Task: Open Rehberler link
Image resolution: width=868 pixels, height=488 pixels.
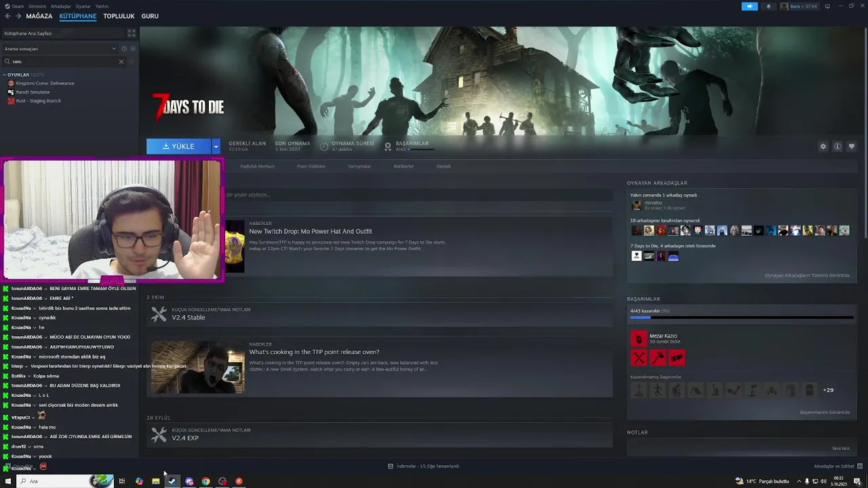Action: 403,166
